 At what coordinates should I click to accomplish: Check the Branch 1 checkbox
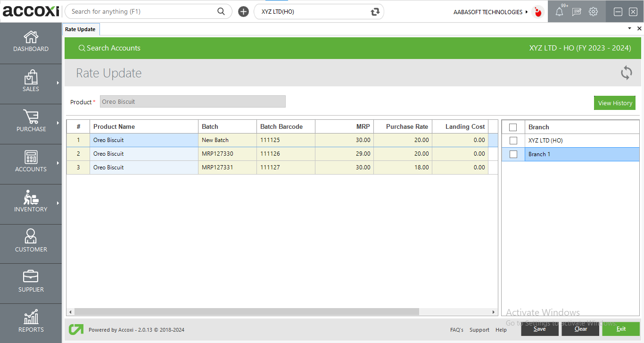pyautogui.click(x=513, y=154)
